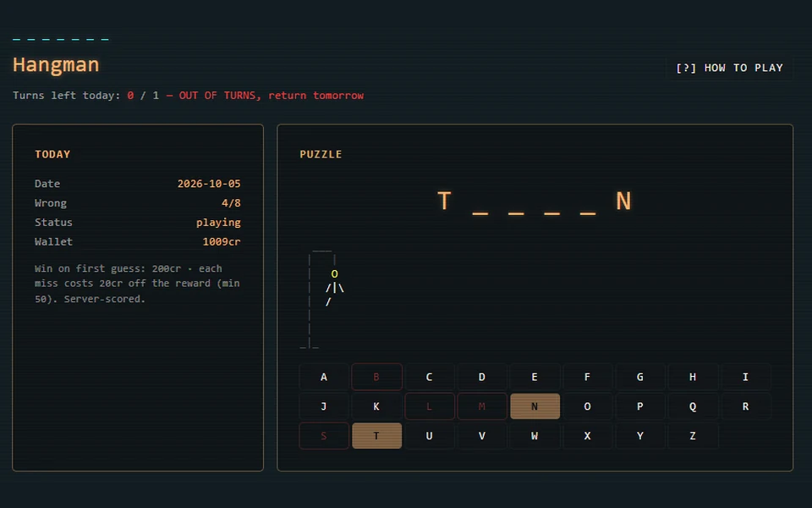Guess the letter G
Screen dimensions: 812x508
pyautogui.click(x=640, y=377)
